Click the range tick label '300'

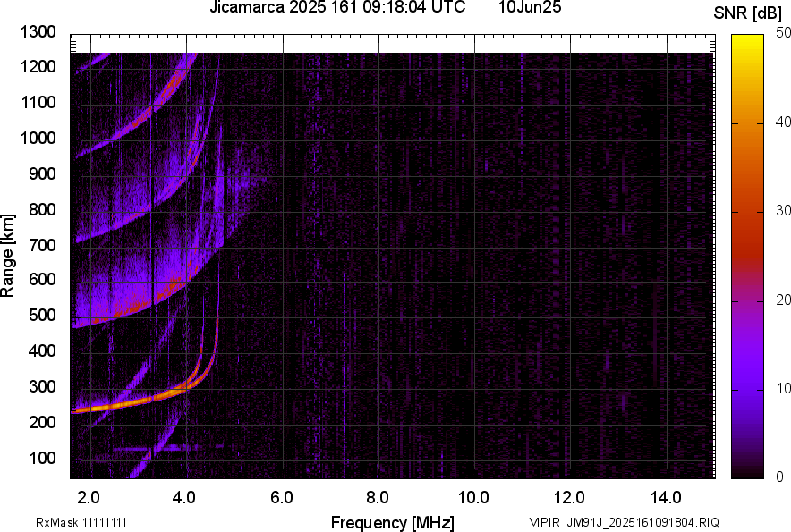point(42,387)
